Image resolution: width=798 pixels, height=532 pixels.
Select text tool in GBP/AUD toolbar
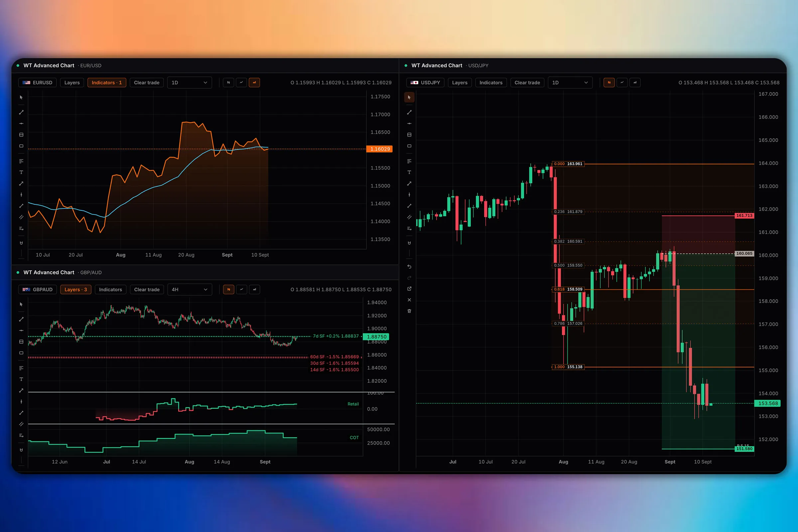click(21, 379)
